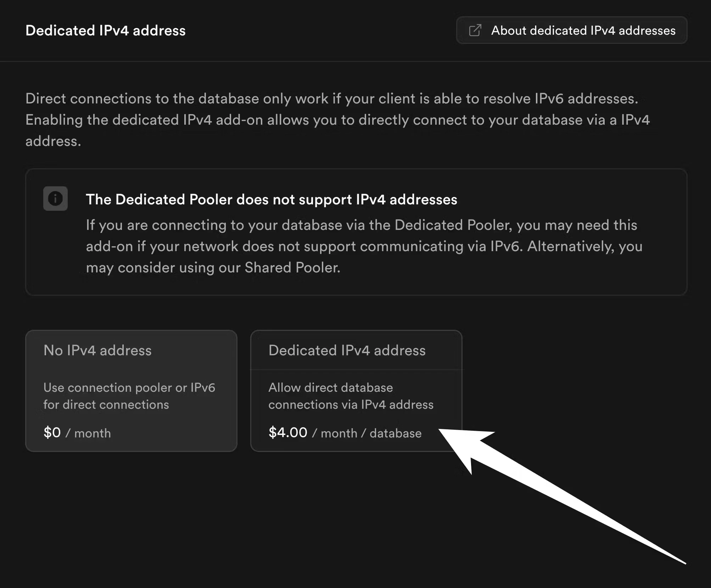The image size is (711, 588).
Task: Choose the free $0 per month plan card
Action: click(131, 390)
